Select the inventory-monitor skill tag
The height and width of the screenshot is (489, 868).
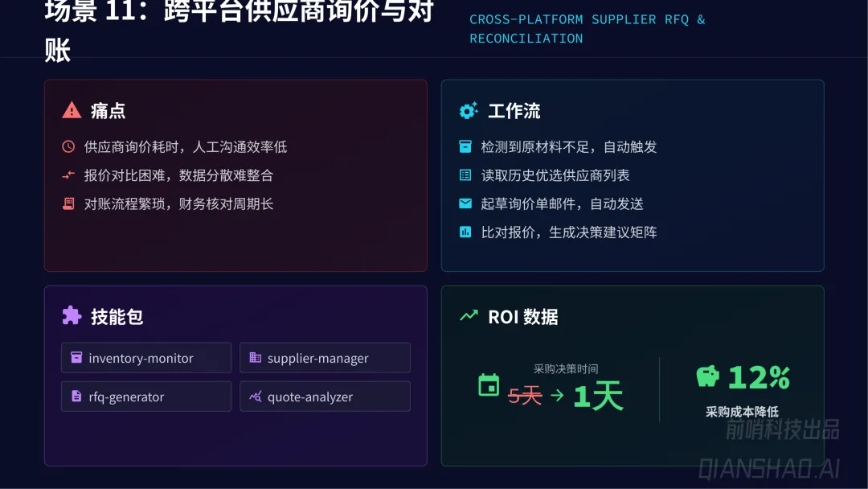[x=146, y=358]
